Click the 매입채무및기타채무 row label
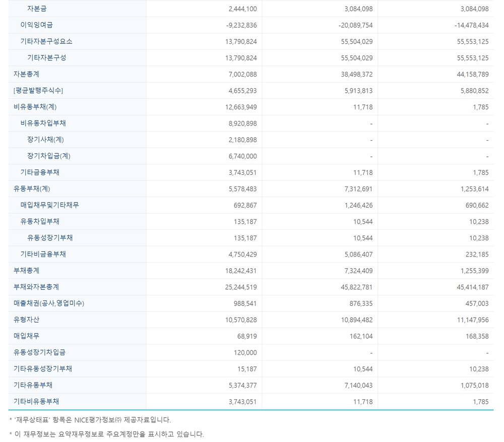504x442 pixels. (x=50, y=205)
